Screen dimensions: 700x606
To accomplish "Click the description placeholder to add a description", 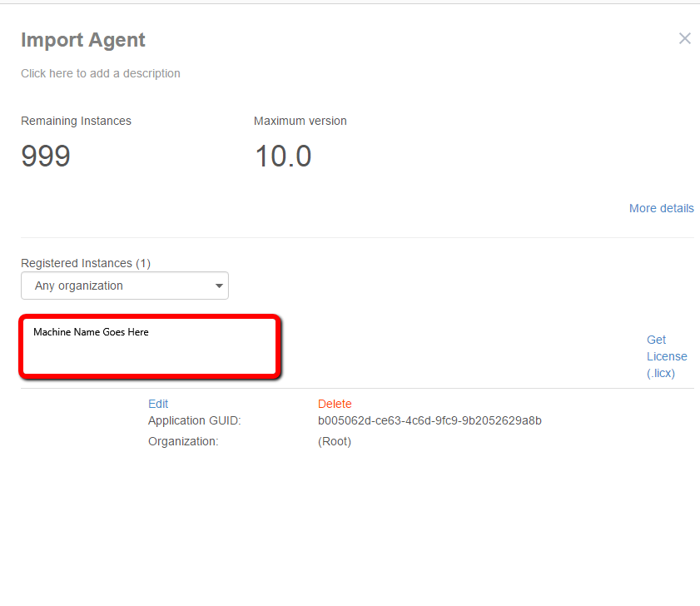I will [101, 73].
